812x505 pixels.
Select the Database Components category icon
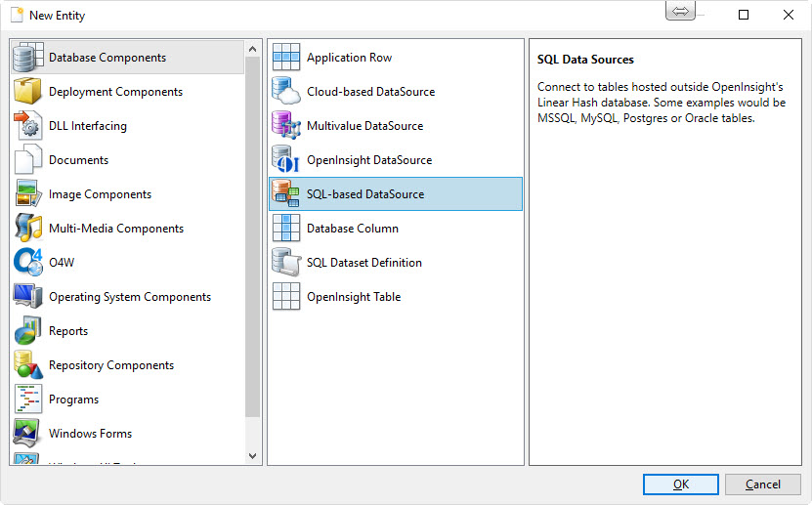(28, 57)
